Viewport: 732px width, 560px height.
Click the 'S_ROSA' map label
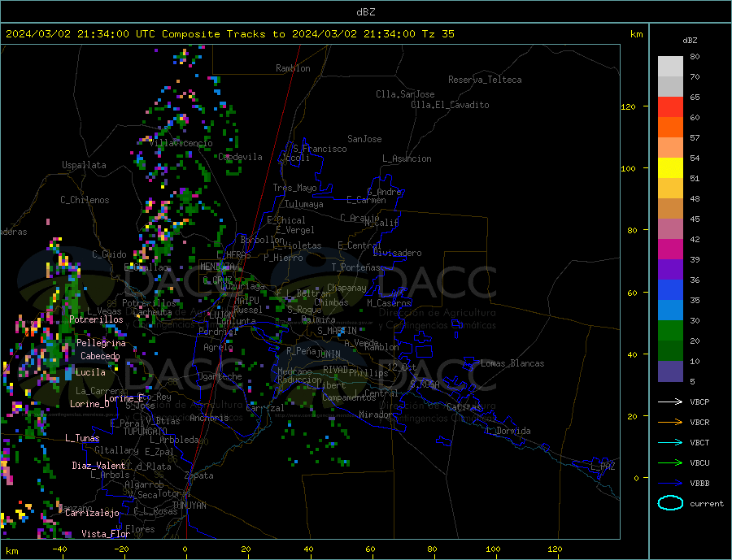(425, 384)
